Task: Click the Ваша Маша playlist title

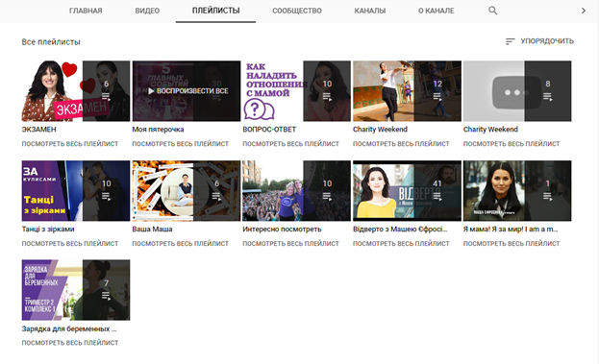Action: tap(152, 230)
